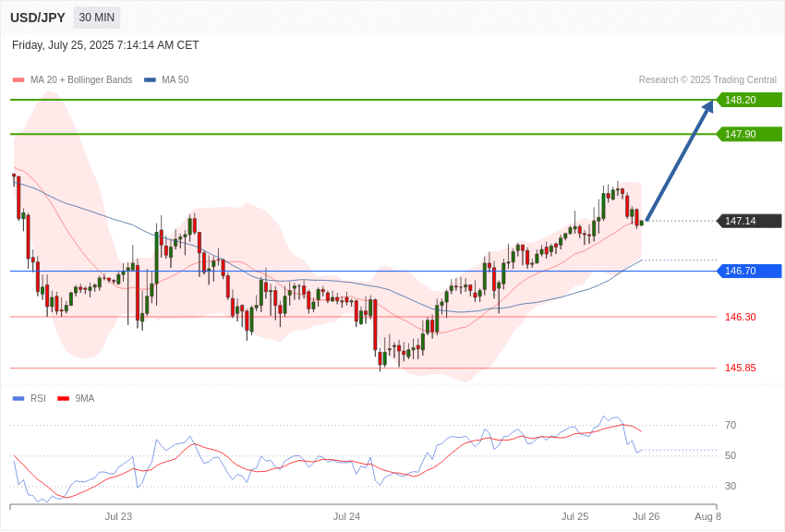The height and width of the screenshot is (532, 785).
Task: Click the 'RSI' legend label
Action: click(38, 398)
